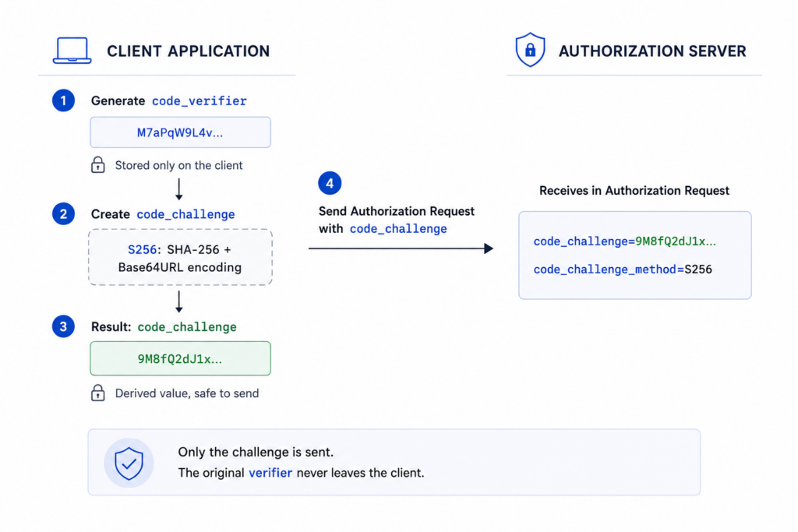This screenshot has height=532, width=798.
Task: Click code_challenge under Send Authorization Request
Action: coord(398,229)
